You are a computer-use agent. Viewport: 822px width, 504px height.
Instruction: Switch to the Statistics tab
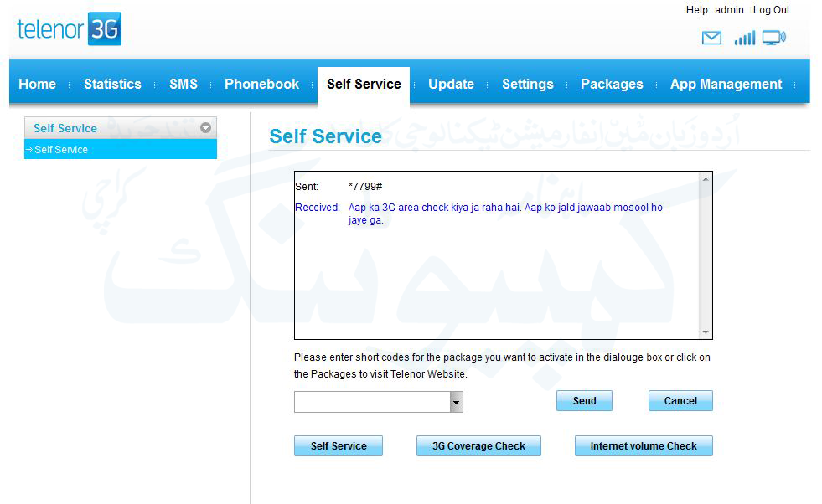[x=112, y=84]
